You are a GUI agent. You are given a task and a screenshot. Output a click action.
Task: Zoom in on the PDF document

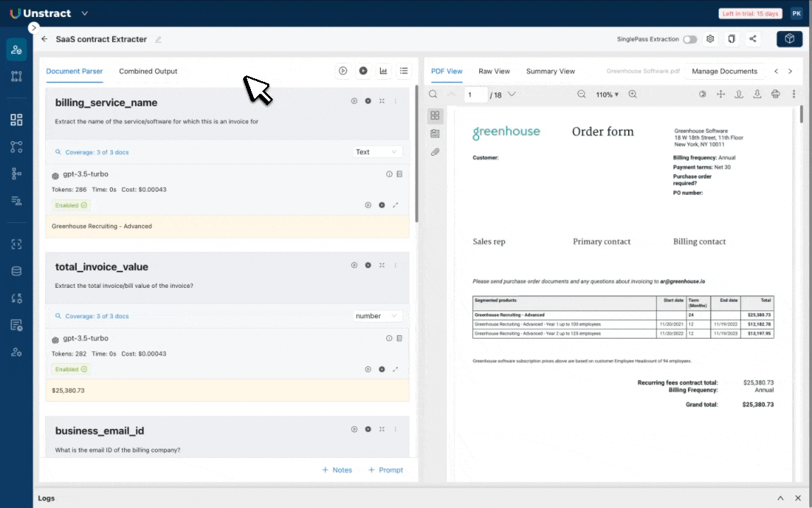point(632,95)
